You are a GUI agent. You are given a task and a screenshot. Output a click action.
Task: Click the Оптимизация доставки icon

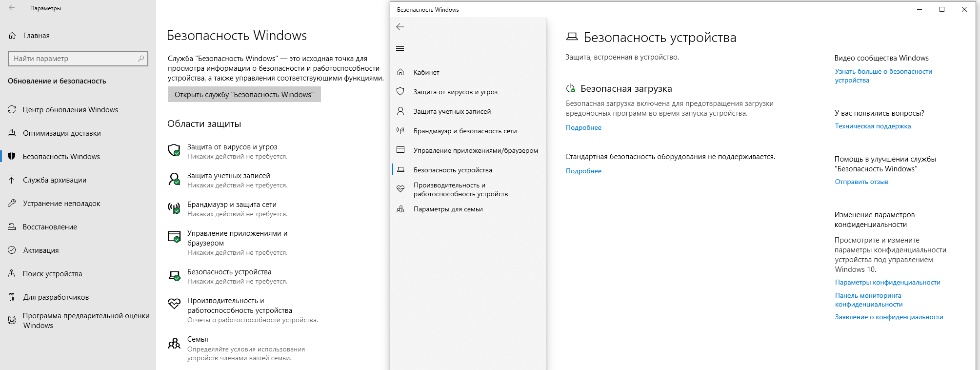click(12, 133)
